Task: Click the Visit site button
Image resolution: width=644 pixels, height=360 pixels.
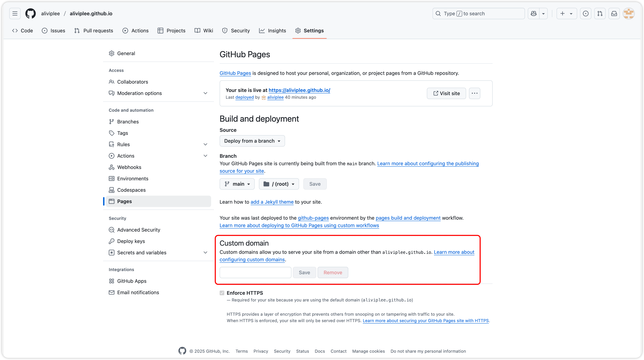Action: [x=446, y=93]
